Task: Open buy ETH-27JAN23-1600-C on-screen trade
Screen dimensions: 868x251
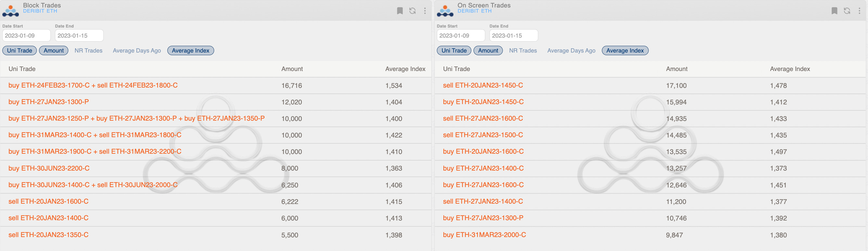Action: (483, 185)
